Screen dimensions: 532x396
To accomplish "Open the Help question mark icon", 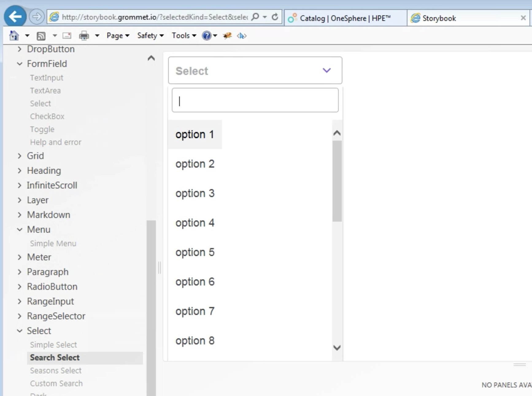I will click(207, 35).
